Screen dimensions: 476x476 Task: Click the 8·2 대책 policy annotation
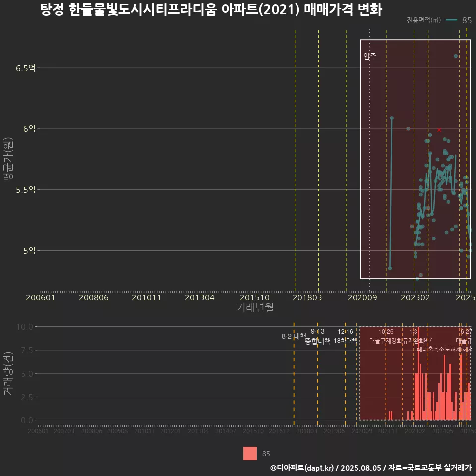coord(294,336)
